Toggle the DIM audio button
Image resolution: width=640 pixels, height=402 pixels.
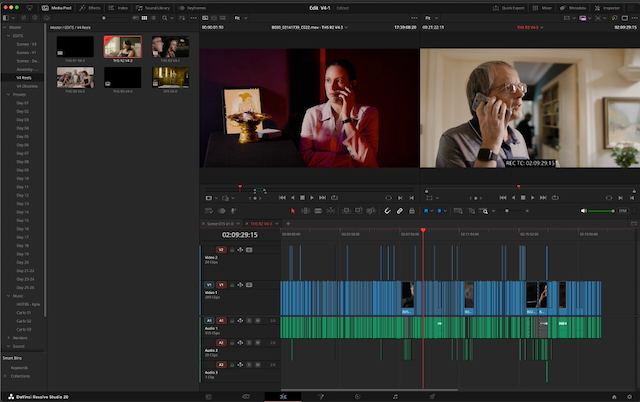622,211
